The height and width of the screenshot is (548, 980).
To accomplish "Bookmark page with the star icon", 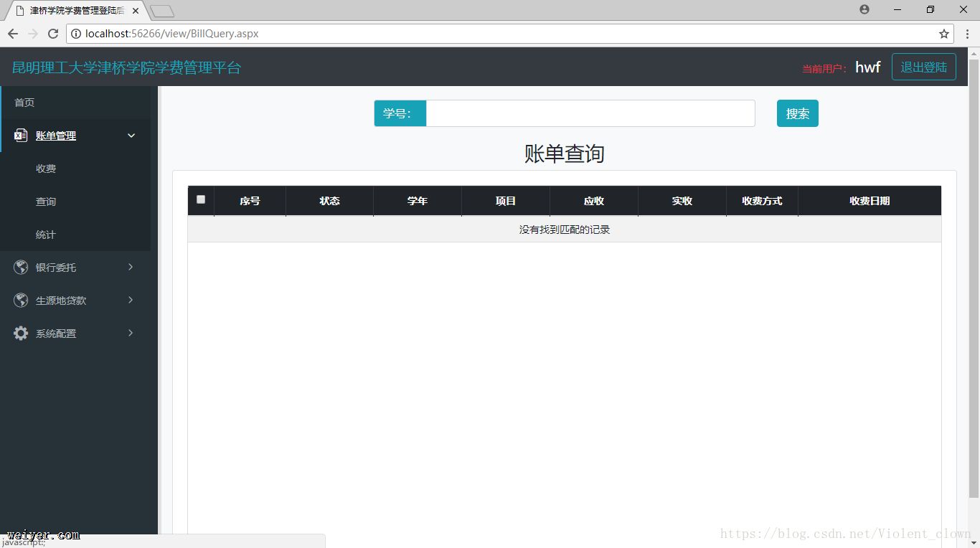I will coord(944,34).
